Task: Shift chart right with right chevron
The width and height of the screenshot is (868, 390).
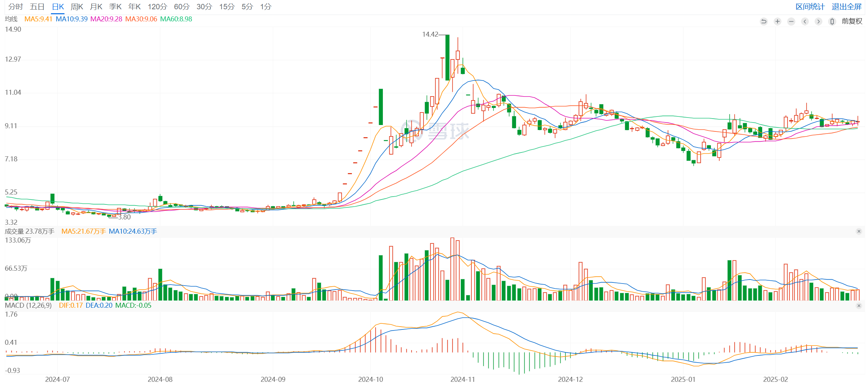Action: [818, 21]
